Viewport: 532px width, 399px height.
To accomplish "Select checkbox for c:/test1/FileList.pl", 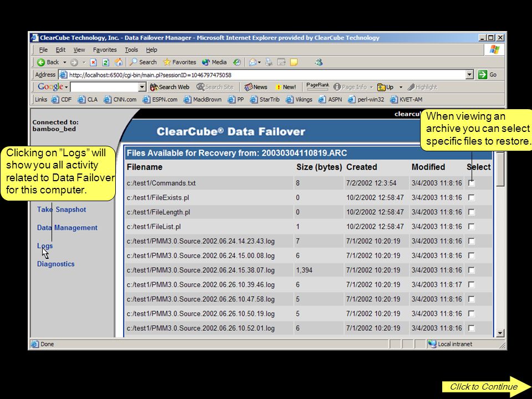I will pyautogui.click(x=471, y=226).
